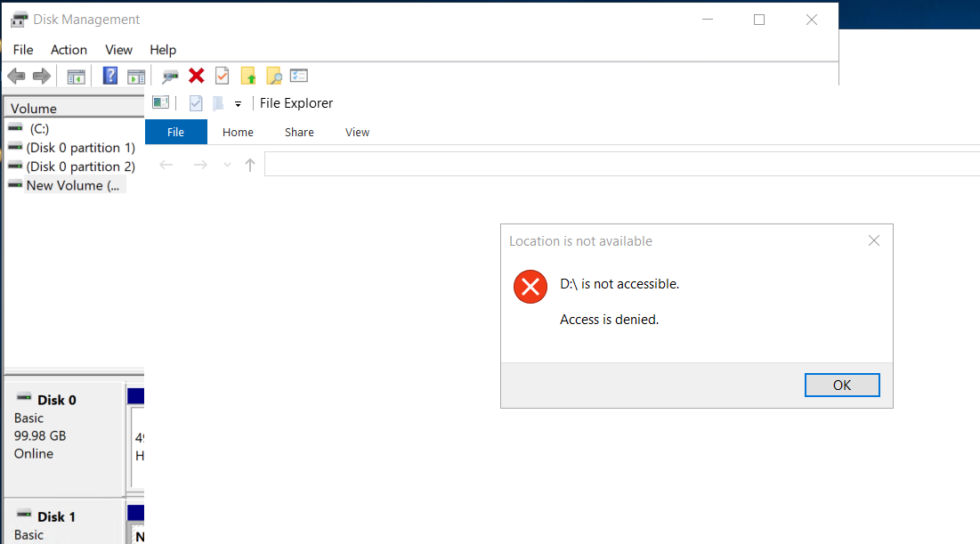
Task: Click the show/hide action pane icon
Action: click(135, 77)
